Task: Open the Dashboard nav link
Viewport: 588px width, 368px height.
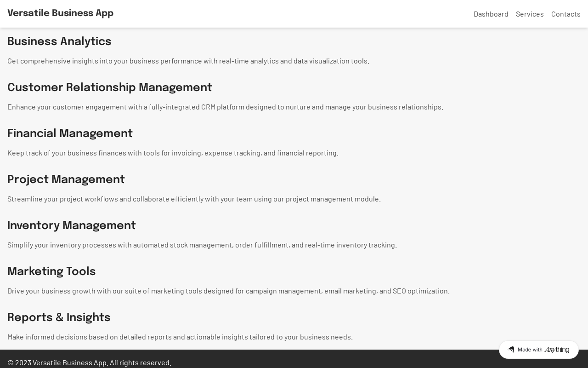Action: click(x=491, y=14)
